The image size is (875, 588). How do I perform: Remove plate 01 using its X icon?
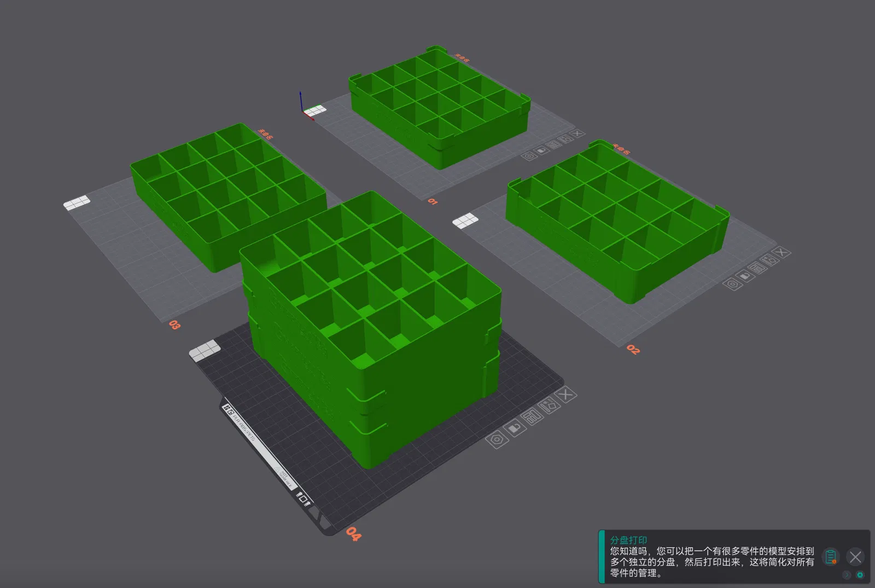click(577, 133)
